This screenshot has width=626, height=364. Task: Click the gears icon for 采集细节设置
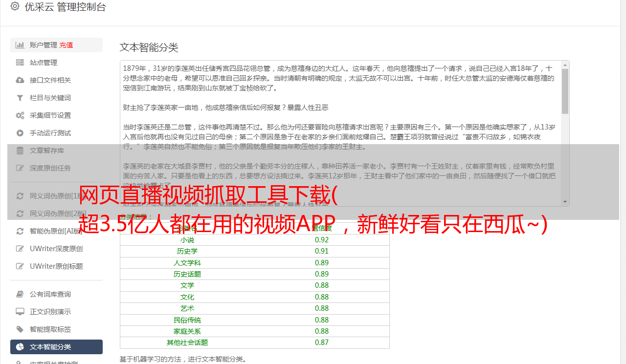20,115
